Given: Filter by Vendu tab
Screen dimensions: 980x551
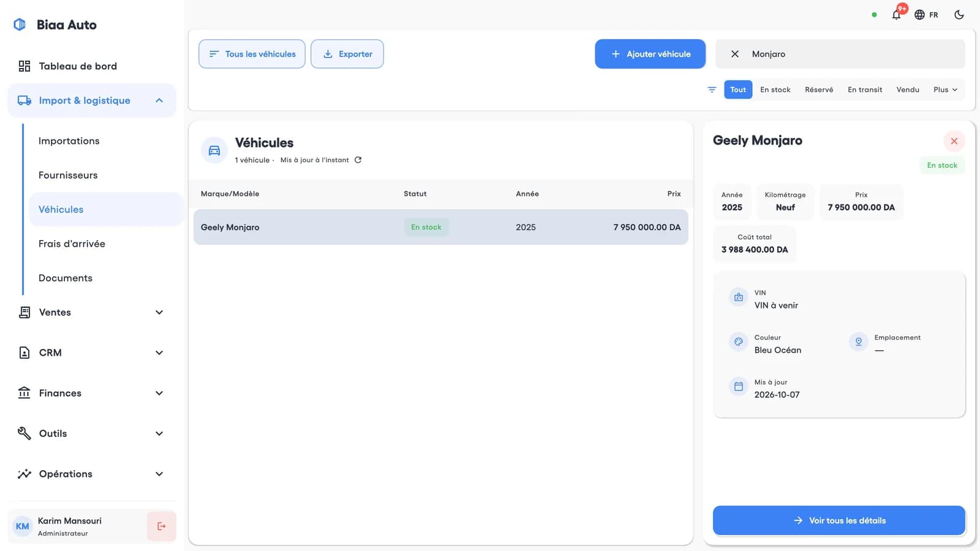Looking at the screenshot, I should [x=908, y=89].
